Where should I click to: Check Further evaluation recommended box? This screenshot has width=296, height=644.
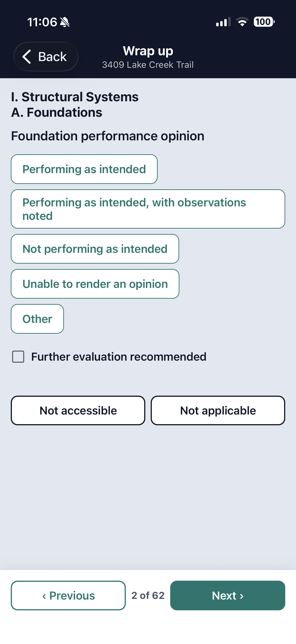[18, 357]
